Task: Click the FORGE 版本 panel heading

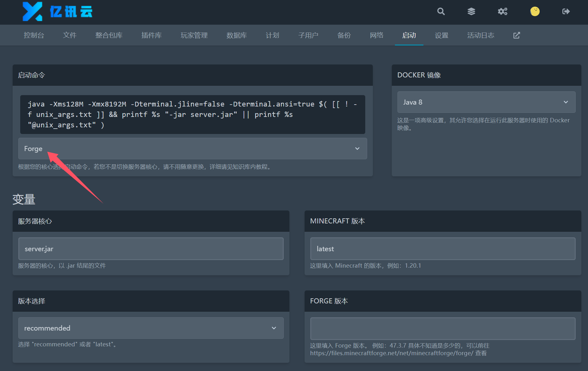Action: (x=329, y=301)
